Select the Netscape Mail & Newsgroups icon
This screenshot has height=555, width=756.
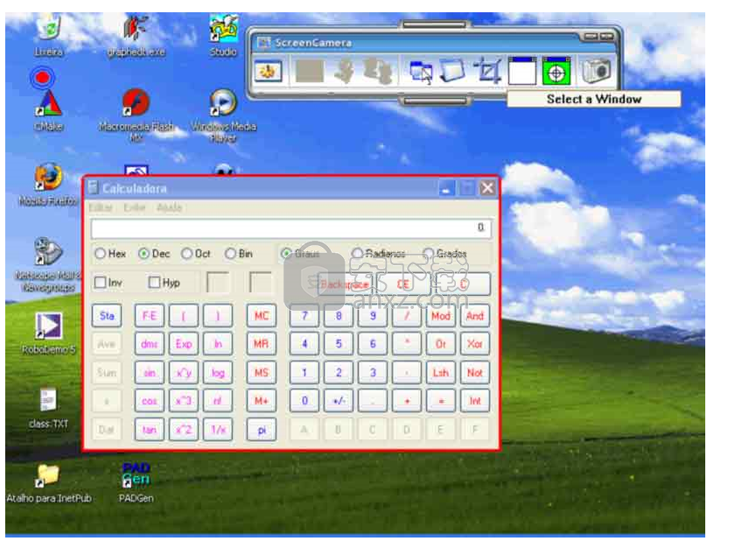click(47, 265)
